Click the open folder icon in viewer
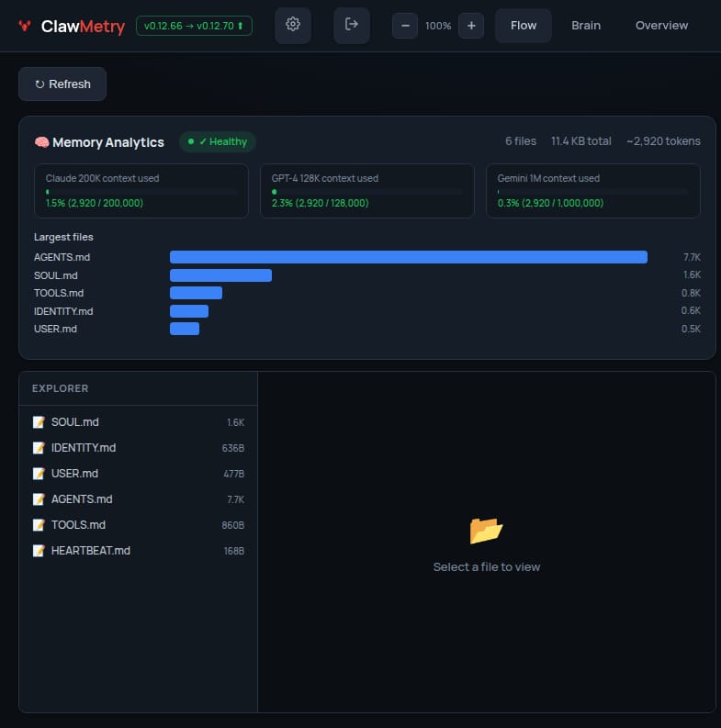721x728 pixels. 486,530
